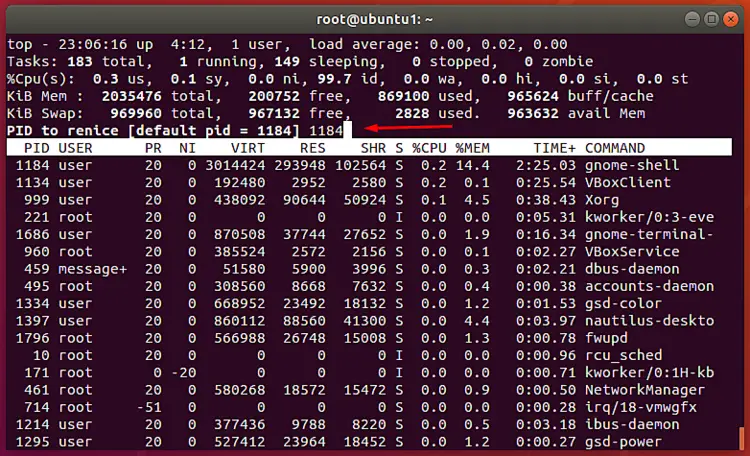Click the PID to renice input value
Image resolution: width=750 pixels, height=456 pixels.
tap(326, 131)
